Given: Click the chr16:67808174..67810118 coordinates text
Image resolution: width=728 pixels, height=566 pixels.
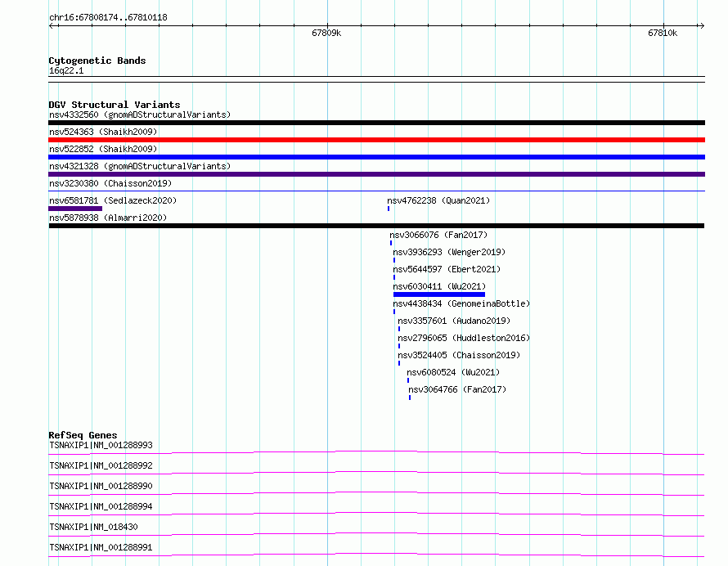Looking at the screenshot, I should pos(108,18).
